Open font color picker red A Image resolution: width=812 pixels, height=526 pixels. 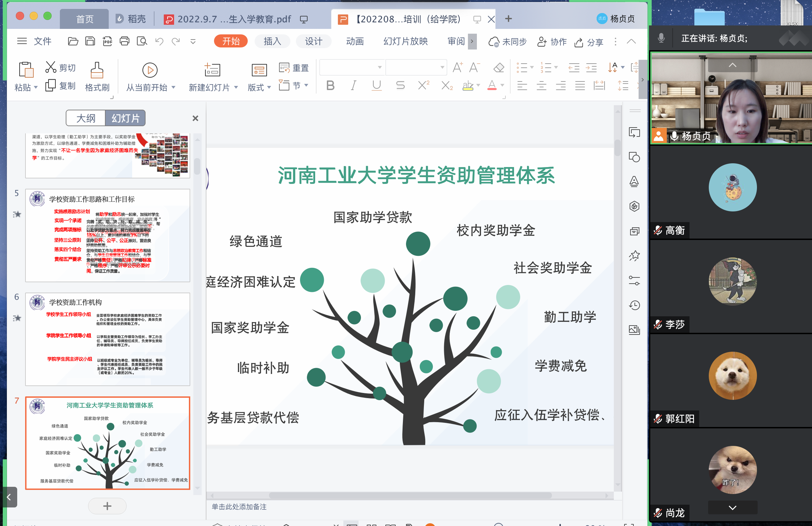[x=492, y=85]
